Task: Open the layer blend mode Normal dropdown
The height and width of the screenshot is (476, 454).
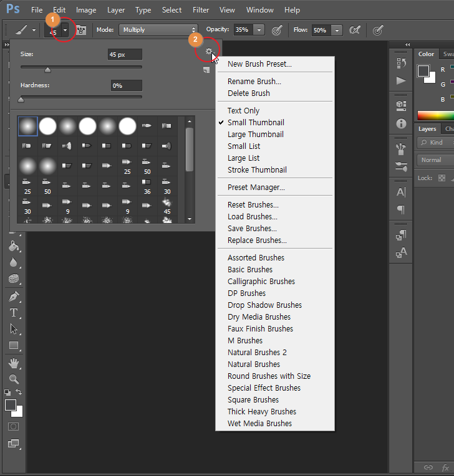Action: pyautogui.click(x=435, y=160)
